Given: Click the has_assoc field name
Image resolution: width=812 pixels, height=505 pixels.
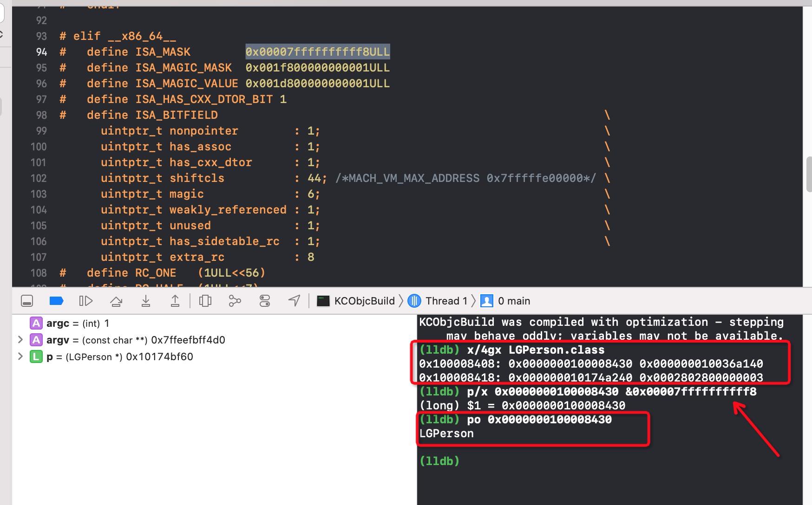Looking at the screenshot, I should (x=200, y=147).
